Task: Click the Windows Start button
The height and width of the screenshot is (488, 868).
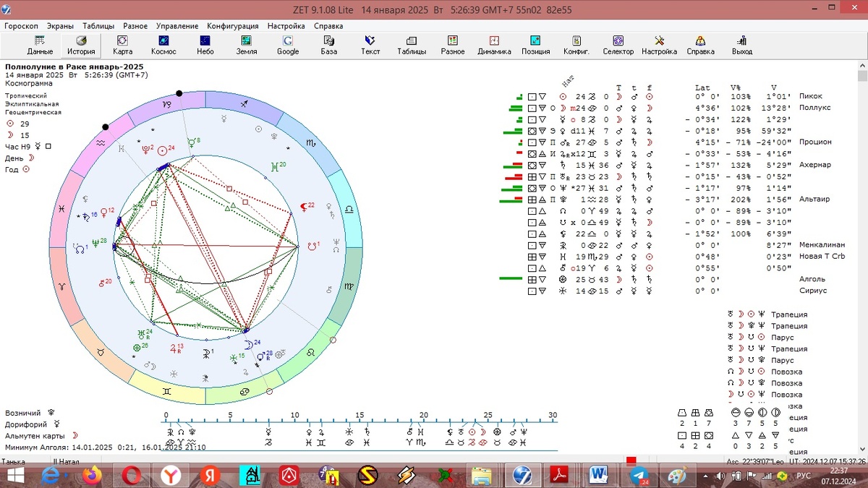Action: click(x=14, y=476)
